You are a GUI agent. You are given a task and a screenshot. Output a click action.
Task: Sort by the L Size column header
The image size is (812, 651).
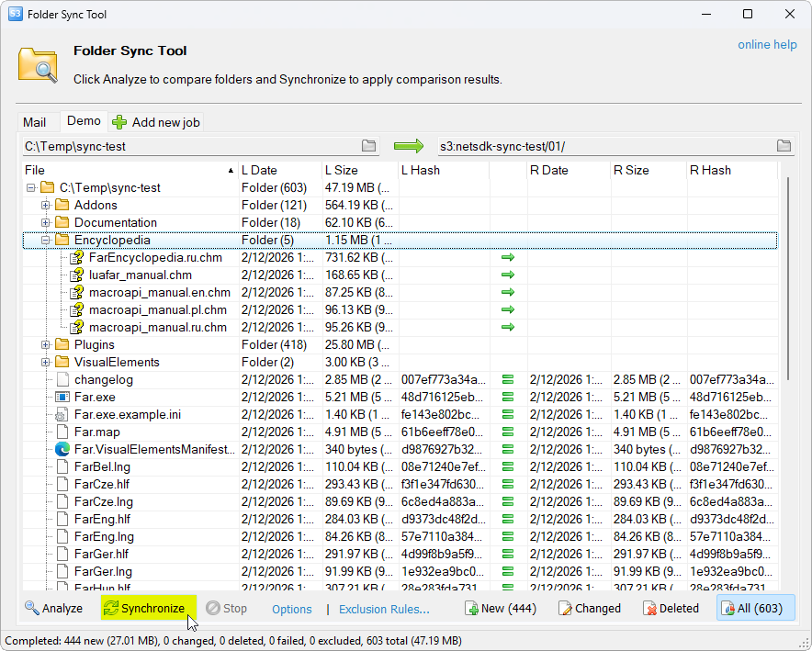click(x=360, y=170)
